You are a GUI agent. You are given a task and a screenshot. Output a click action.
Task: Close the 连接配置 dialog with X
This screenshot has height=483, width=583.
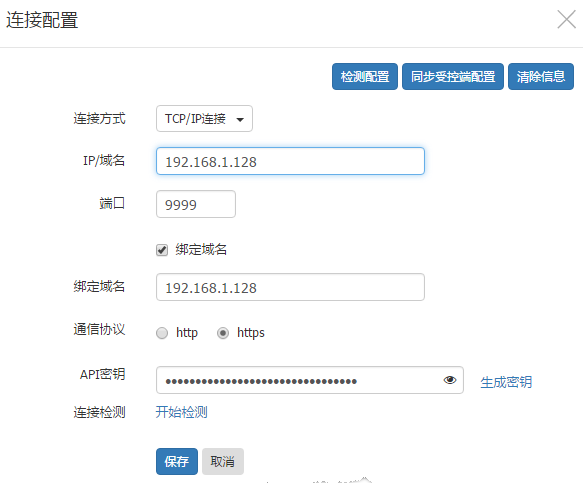pos(566,19)
